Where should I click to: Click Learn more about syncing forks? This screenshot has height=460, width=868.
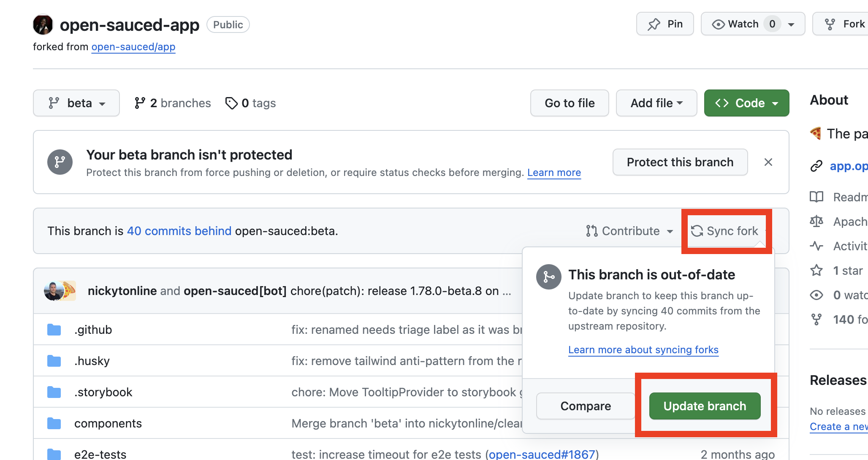(643, 349)
